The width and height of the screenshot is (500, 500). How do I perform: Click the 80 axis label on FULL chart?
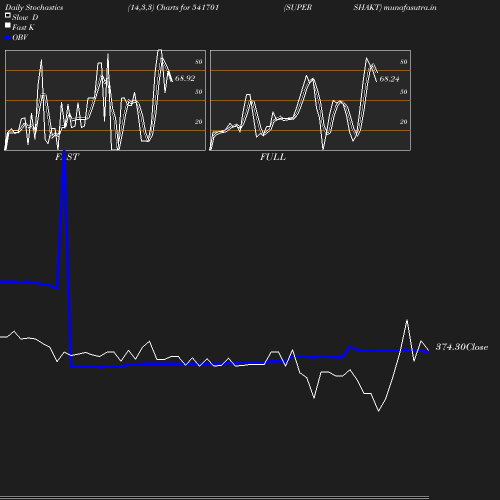(403, 62)
